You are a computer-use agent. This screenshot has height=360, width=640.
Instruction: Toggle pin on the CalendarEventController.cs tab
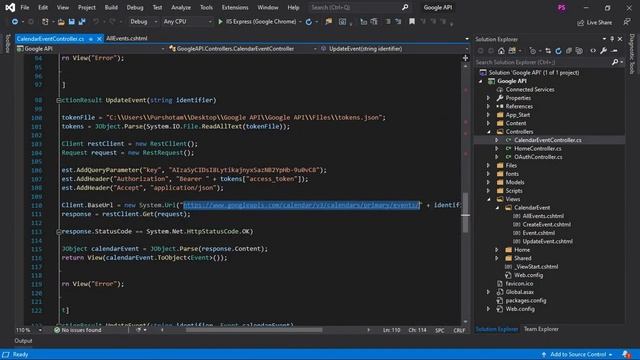pyautogui.click(x=91, y=39)
